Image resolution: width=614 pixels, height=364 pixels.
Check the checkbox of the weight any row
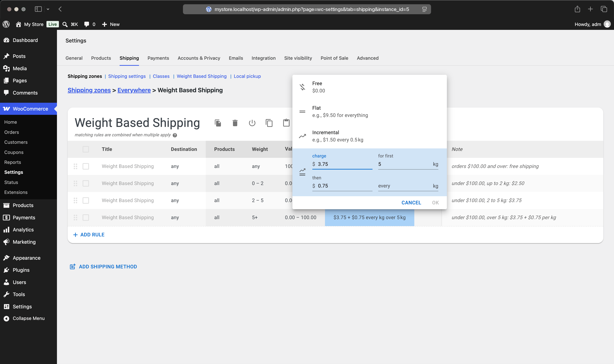(86, 166)
